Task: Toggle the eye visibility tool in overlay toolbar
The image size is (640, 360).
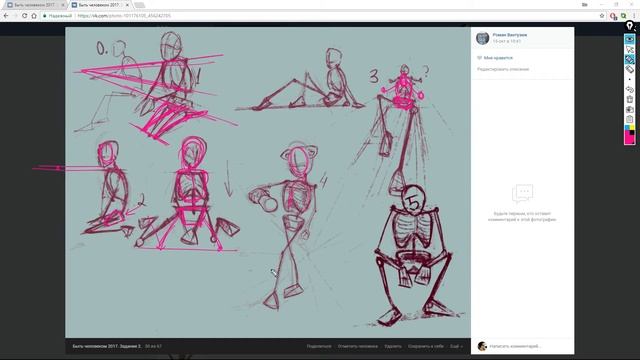Action: [x=629, y=39]
